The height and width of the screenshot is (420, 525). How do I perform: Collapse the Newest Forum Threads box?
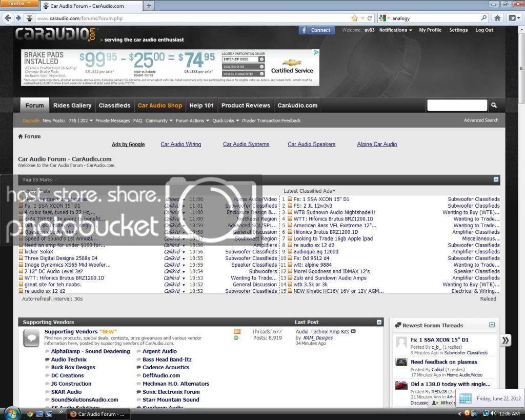(x=492, y=325)
